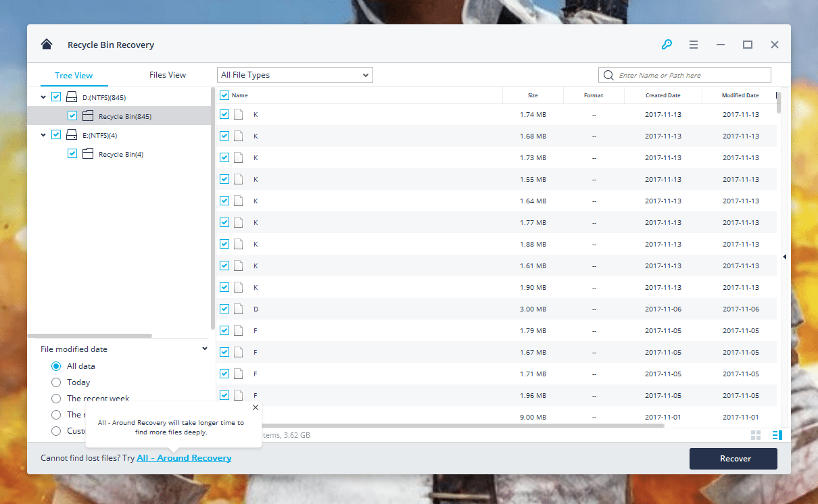
Task: Uncheck the 1.68 MB file checkbox
Action: coord(224,136)
